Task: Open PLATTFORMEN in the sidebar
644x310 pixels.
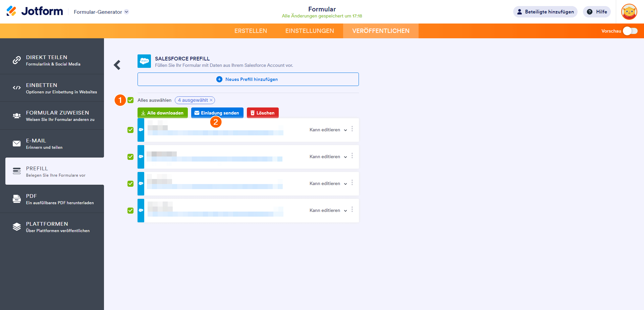Action: pyautogui.click(x=52, y=227)
